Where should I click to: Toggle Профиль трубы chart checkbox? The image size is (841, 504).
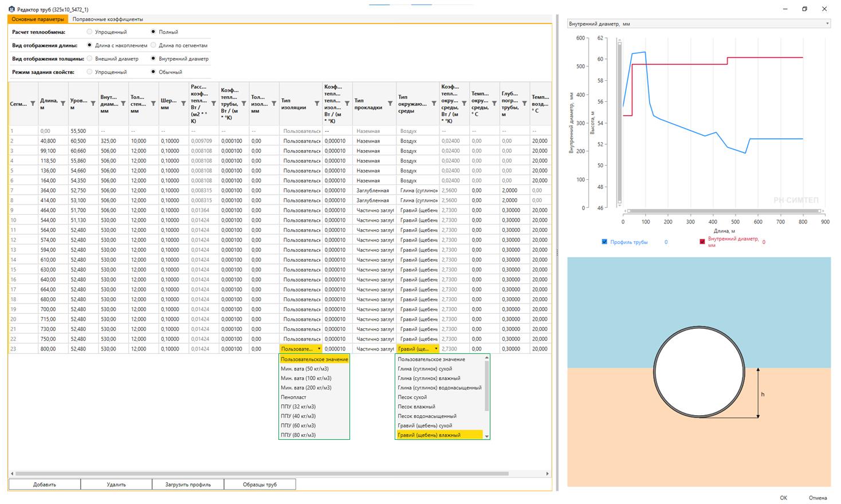click(x=604, y=242)
